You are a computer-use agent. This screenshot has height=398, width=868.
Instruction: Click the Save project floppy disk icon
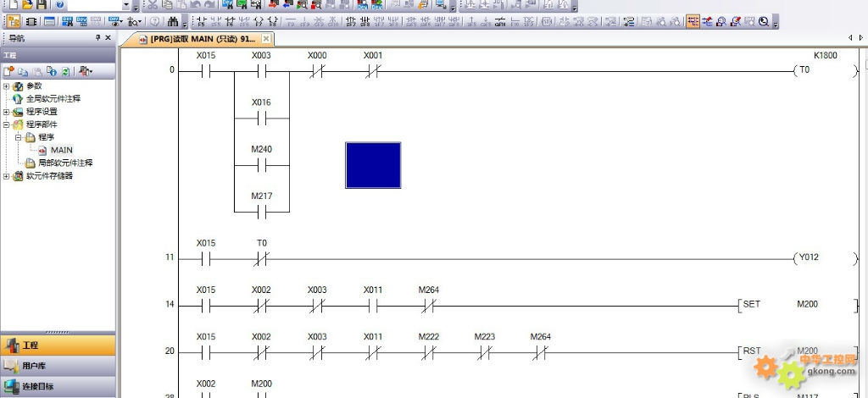coord(40,5)
